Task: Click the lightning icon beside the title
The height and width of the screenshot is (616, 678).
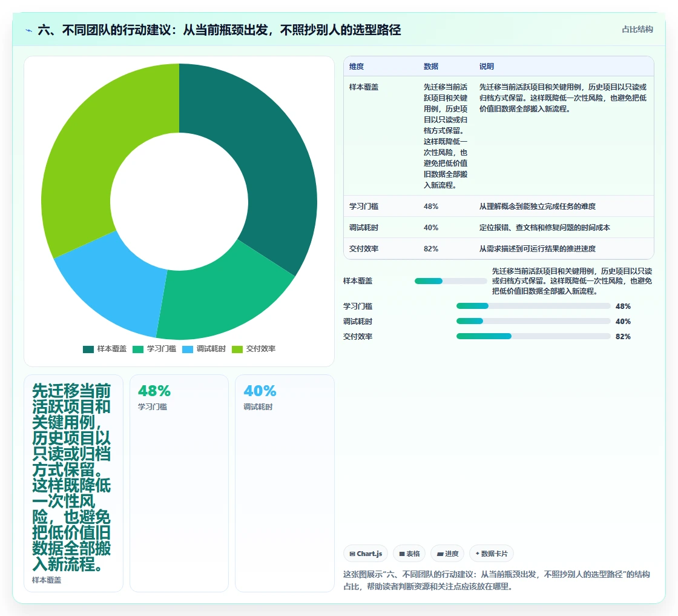Action: tap(29, 30)
